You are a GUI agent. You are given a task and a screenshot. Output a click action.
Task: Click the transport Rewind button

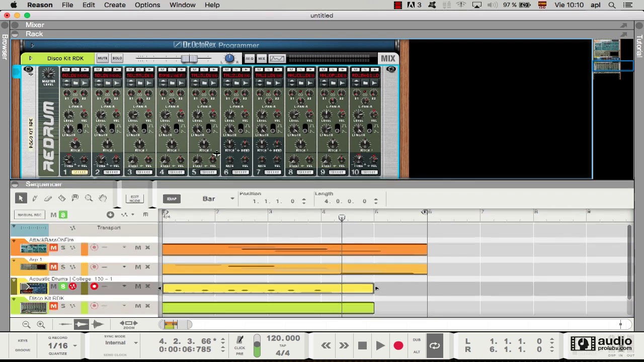pyautogui.click(x=326, y=346)
